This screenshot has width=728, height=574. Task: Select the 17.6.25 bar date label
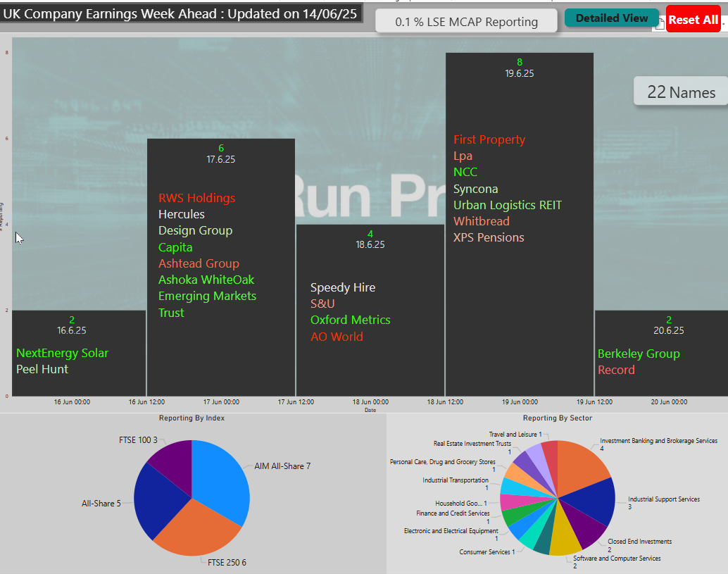coord(221,159)
